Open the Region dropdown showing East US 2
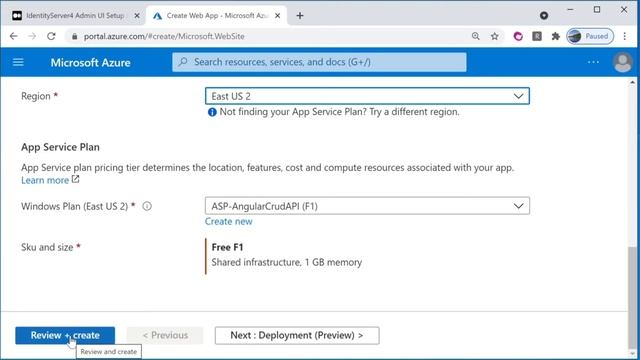 click(x=367, y=96)
